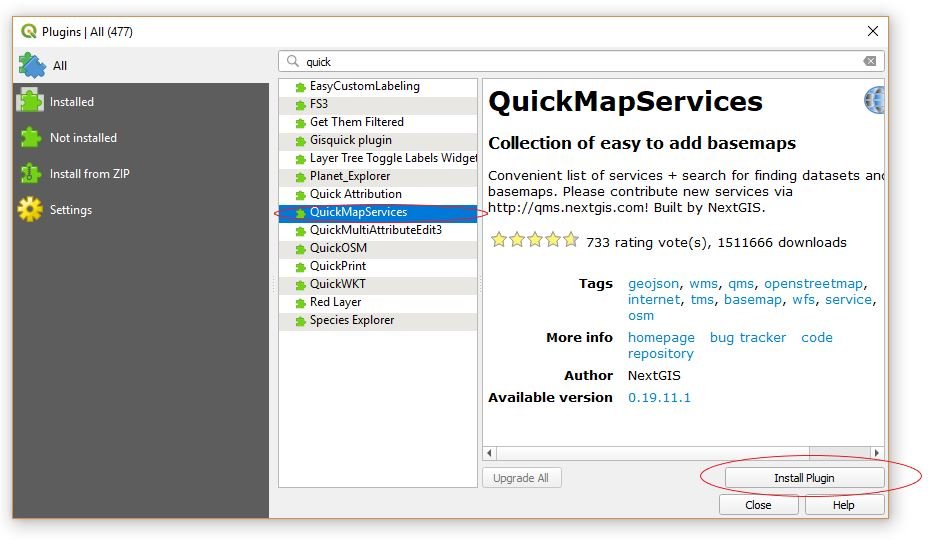930x540 pixels.
Task: Click the five-star rating stars
Action: coord(534,240)
